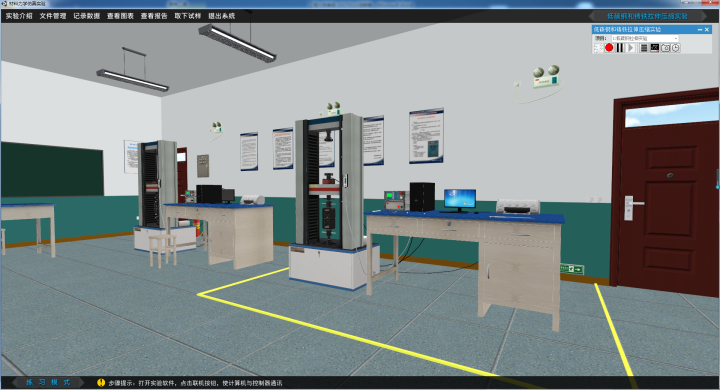Click the 练习模式 label at bottom
The image size is (720, 390).
(48, 382)
